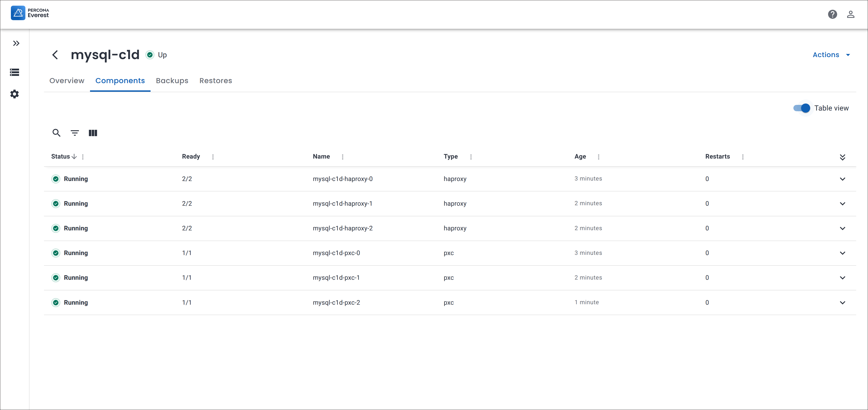The width and height of the screenshot is (868, 410).
Task: Disable the Table view toggle
Action: click(x=802, y=108)
